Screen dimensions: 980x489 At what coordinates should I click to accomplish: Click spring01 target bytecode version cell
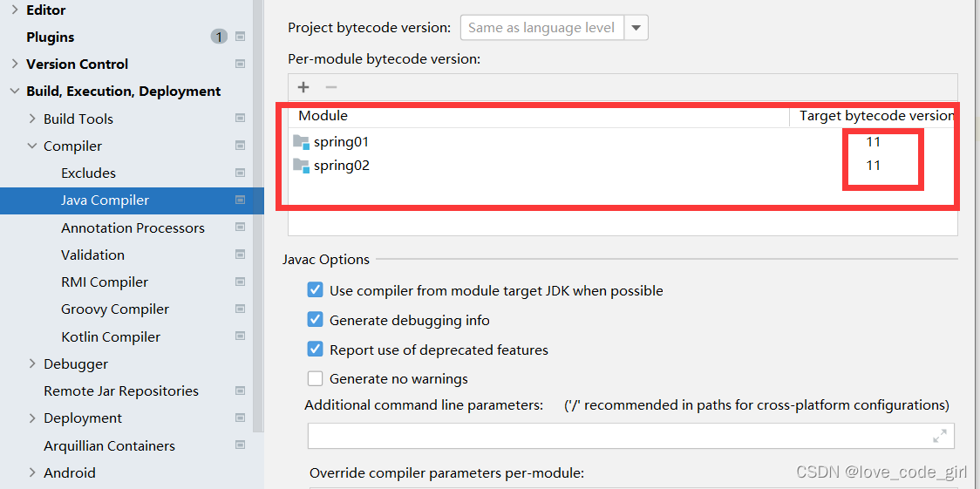click(x=873, y=142)
